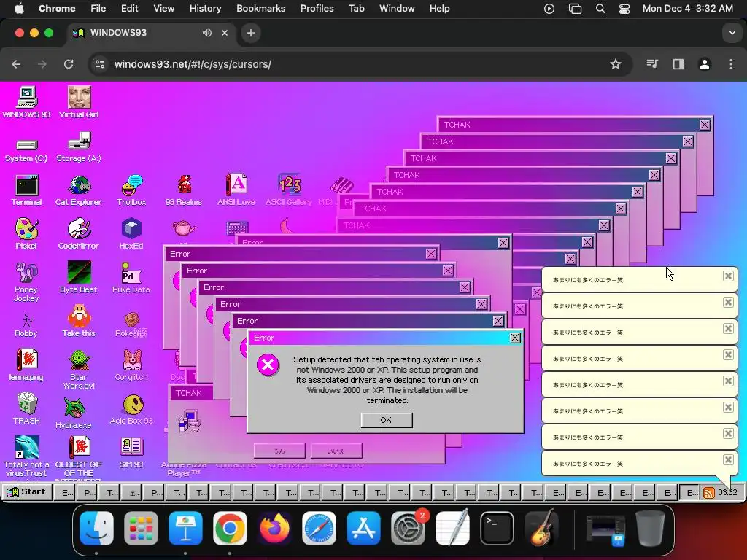Open the Chrome profile avatar

pos(705,64)
